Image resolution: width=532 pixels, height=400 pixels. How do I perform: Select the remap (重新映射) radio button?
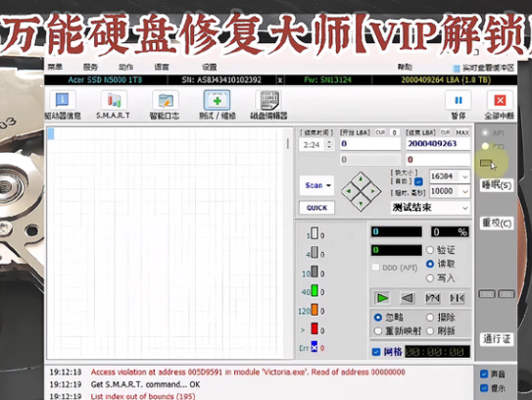point(378,330)
